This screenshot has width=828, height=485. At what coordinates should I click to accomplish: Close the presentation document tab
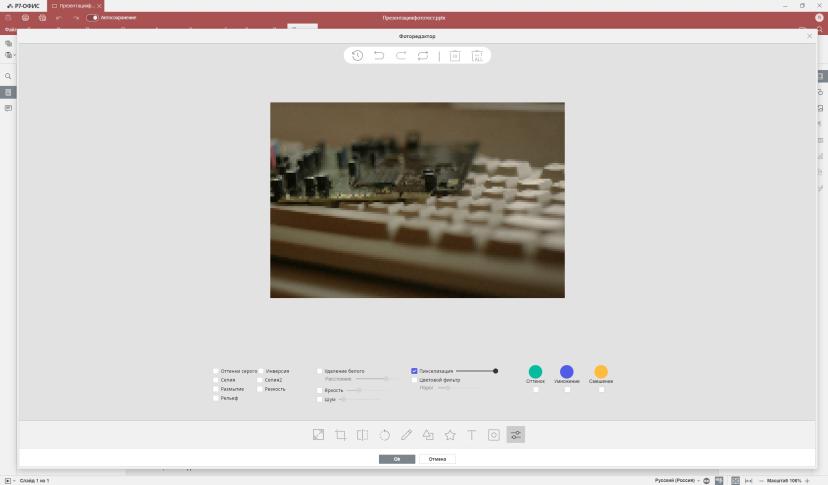99,6
